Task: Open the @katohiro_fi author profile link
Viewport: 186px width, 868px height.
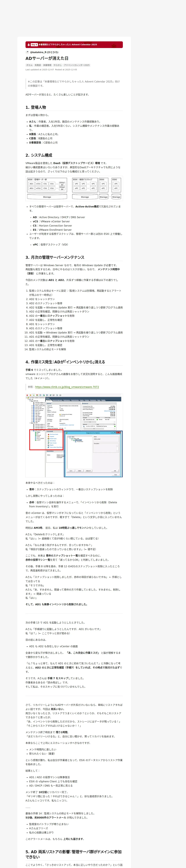Action: click(44, 52)
